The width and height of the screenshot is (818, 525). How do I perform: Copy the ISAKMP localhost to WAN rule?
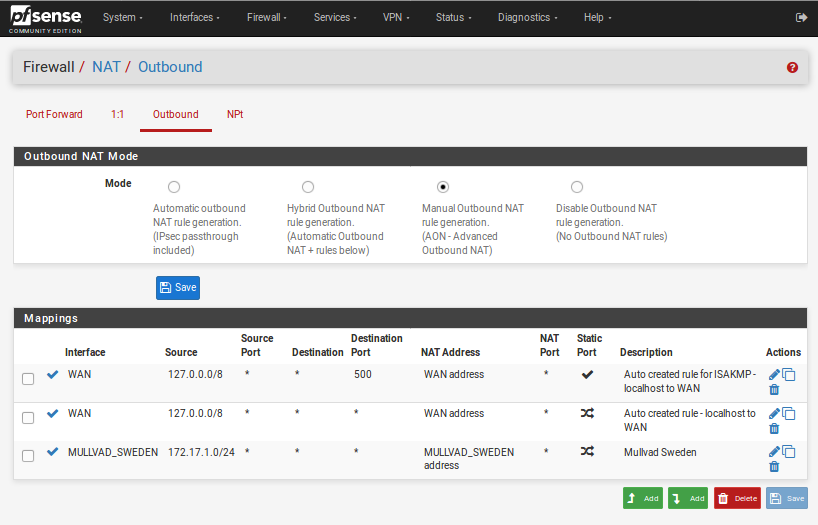pyautogui.click(x=789, y=374)
